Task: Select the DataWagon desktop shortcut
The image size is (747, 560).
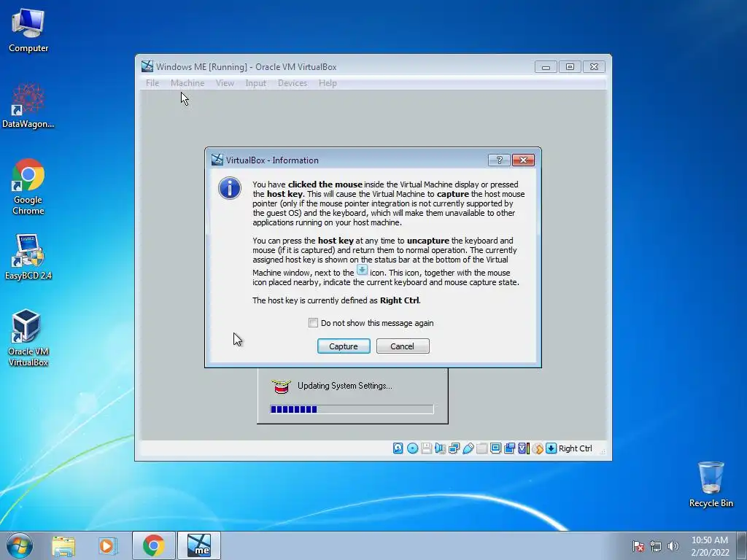Action: click(28, 106)
